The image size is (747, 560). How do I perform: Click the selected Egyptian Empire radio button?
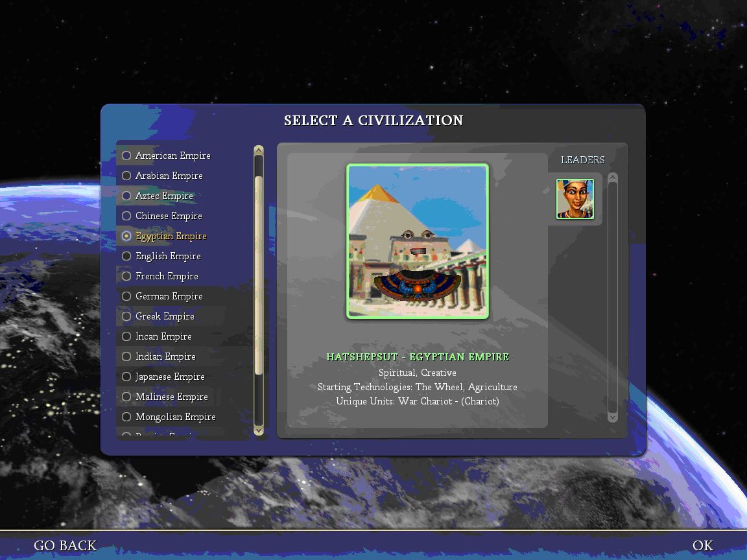point(127,236)
